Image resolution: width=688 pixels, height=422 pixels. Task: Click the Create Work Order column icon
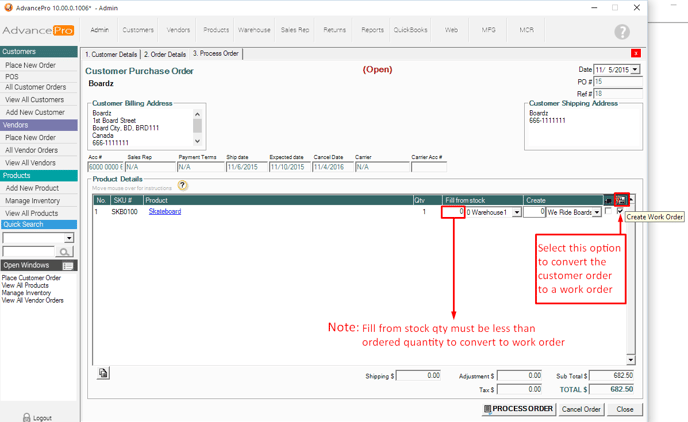pyautogui.click(x=622, y=200)
